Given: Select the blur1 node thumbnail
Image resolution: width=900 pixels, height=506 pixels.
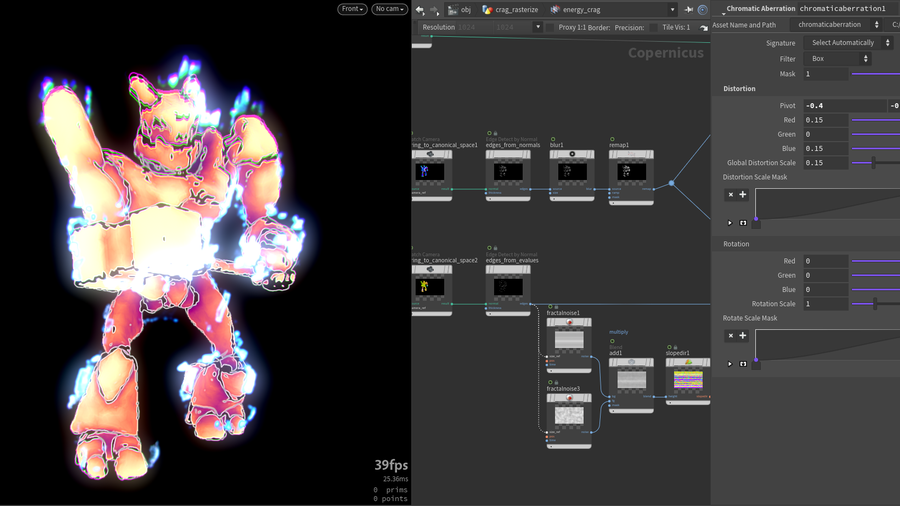Looking at the screenshot, I should click(572, 172).
